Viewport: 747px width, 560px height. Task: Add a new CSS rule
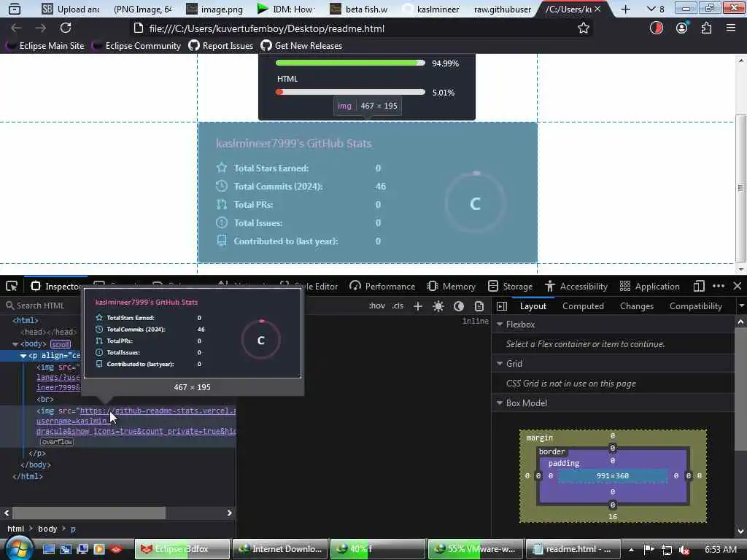click(x=418, y=306)
